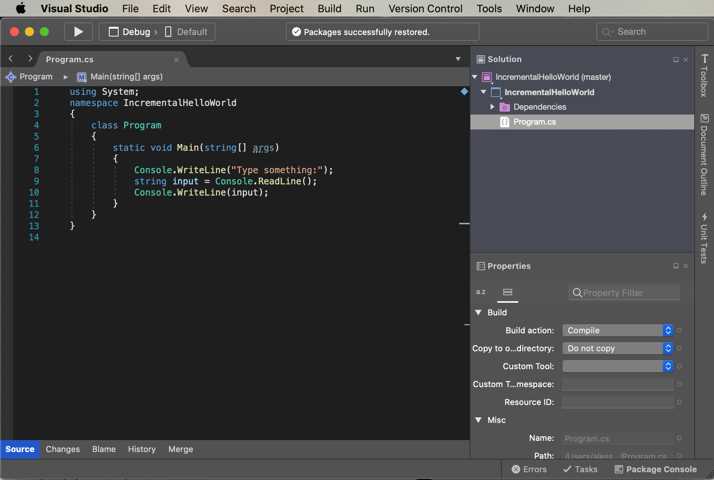Viewport: 714px width, 480px height.
Task: Auto-hide the Properties pad
Action: (676, 266)
